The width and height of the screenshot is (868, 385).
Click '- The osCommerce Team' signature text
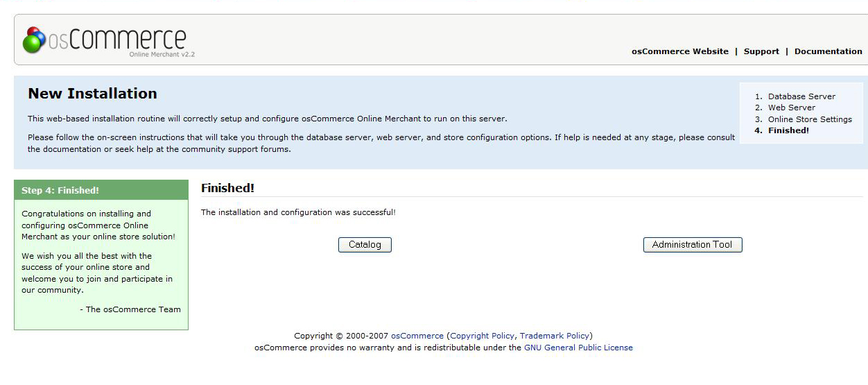click(x=130, y=309)
